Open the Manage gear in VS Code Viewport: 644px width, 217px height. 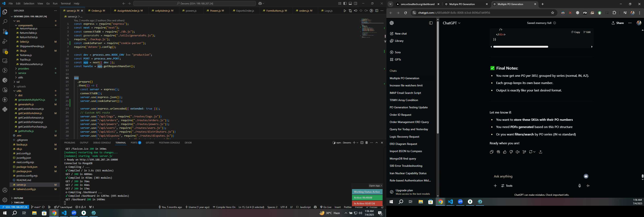click(5, 200)
